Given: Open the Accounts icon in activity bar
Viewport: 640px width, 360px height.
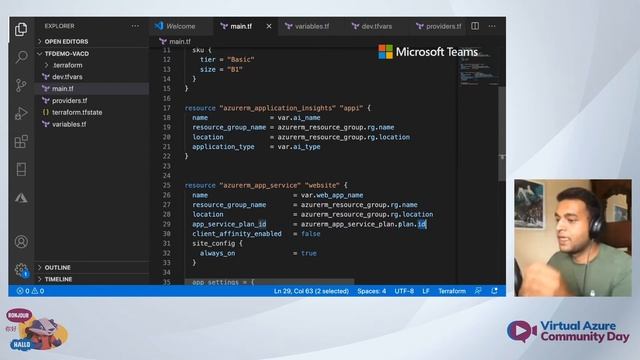Looking at the screenshot, I should 21,242.
